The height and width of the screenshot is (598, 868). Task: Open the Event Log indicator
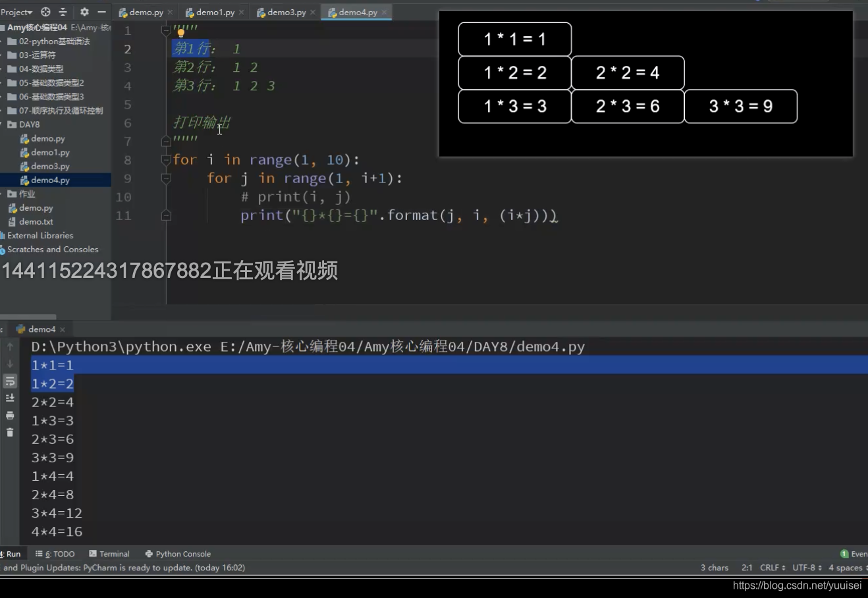point(854,554)
